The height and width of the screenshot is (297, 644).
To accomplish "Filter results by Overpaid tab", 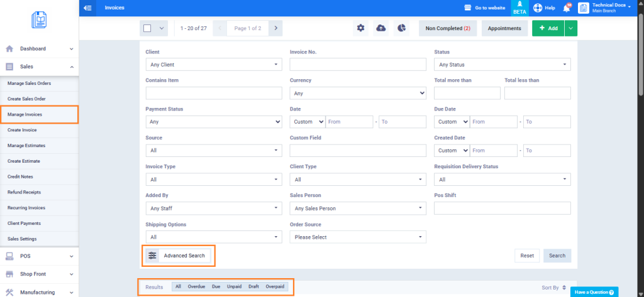I will point(275,286).
